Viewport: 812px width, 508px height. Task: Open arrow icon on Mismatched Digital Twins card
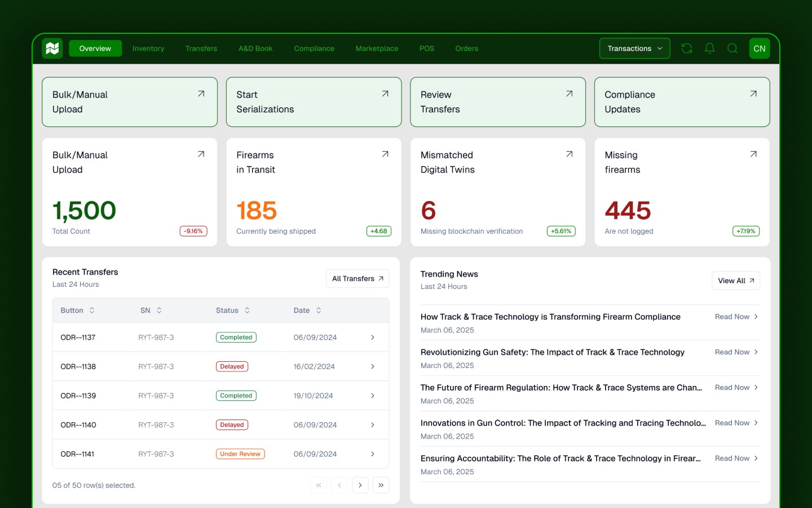pyautogui.click(x=570, y=154)
